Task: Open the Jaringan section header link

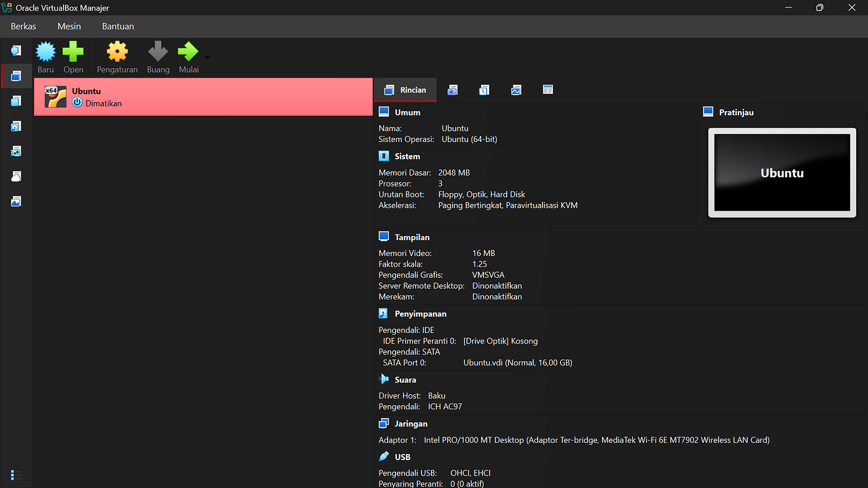Action: (411, 424)
